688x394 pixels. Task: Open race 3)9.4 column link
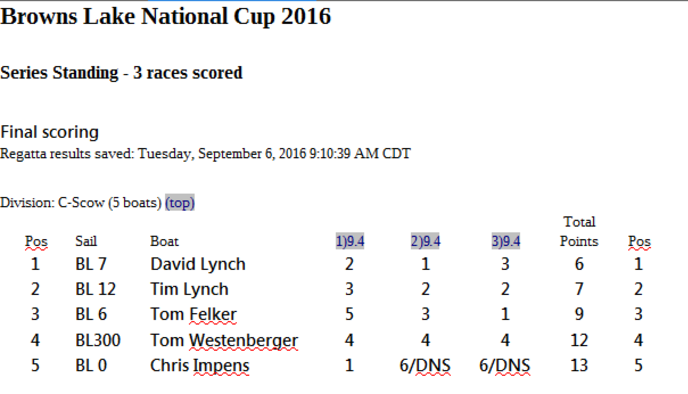coord(505,241)
